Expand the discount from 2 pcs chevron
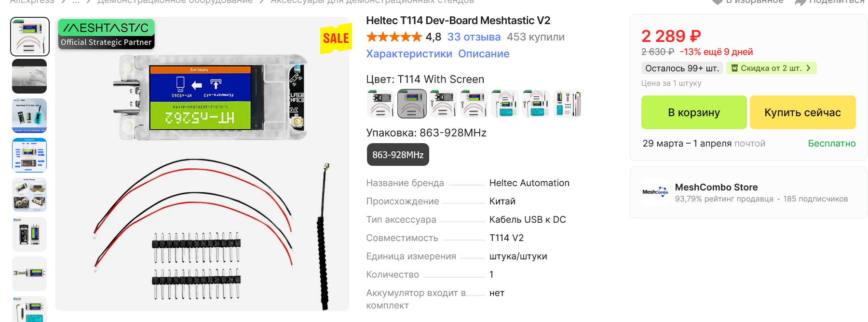This screenshot has width=868, height=322. tap(808, 68)
